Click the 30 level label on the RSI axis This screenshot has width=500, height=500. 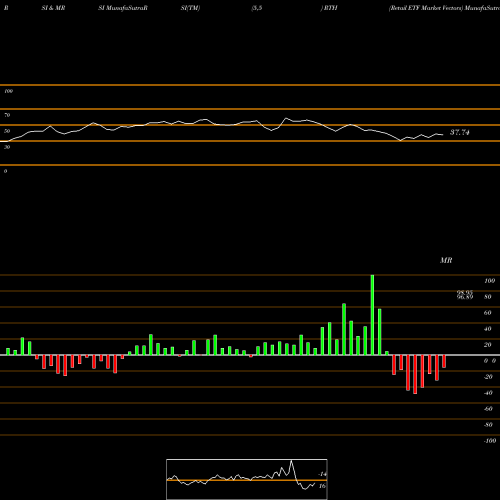(x=7, y=147)
